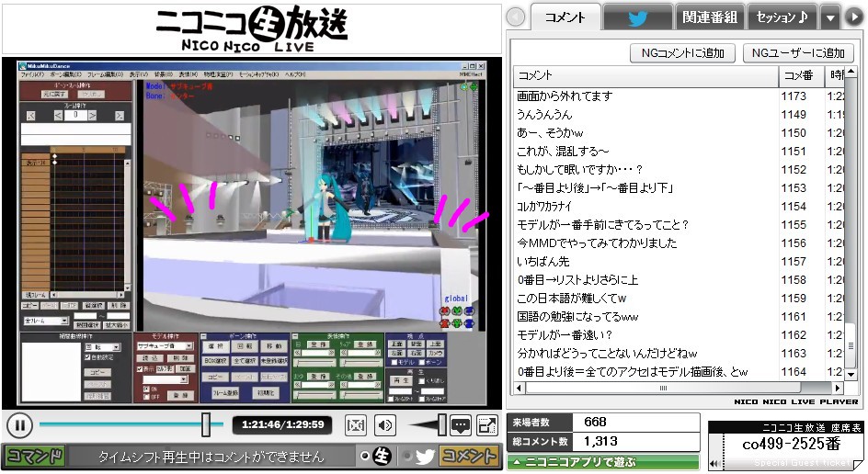Select comment 画面から外れてます

click(x=565, y=96)
